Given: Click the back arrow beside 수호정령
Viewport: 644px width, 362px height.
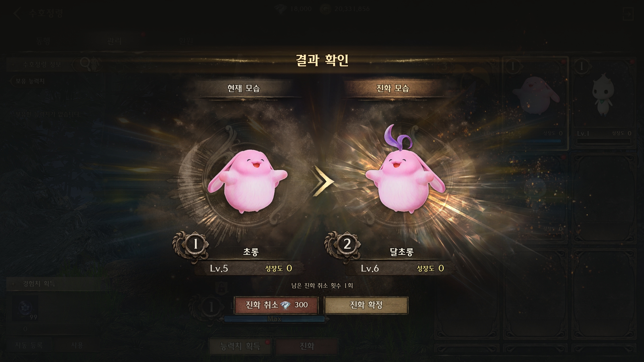Looking at the screenshot, I should point(17,14).
